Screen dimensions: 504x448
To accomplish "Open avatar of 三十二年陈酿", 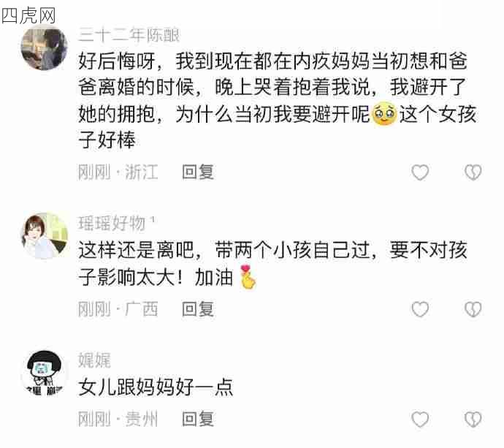I will pos(44,48).
